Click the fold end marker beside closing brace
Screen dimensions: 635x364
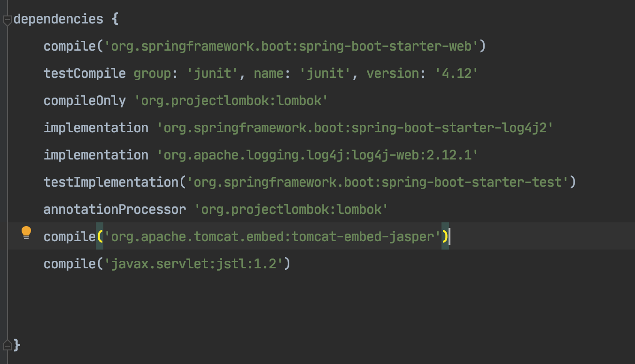coord(7,345)
